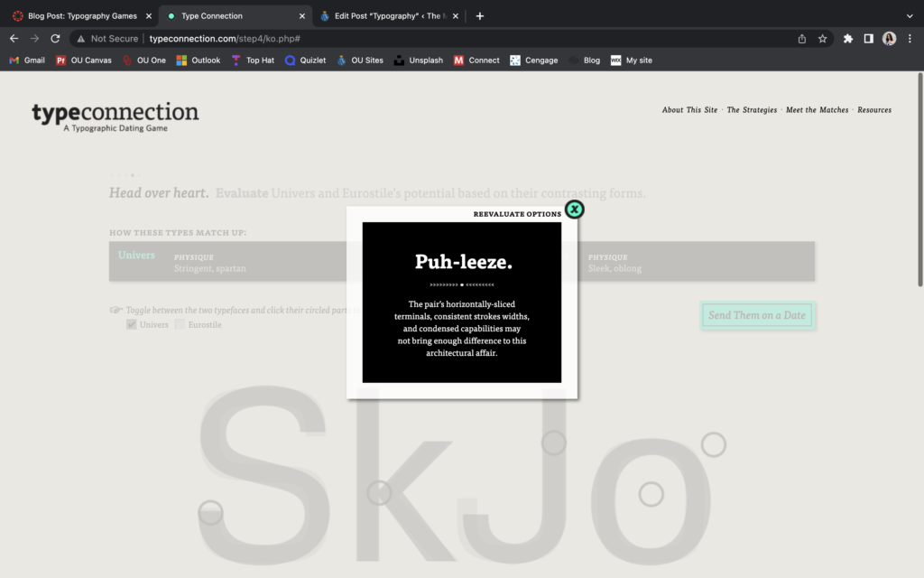Open the Unsplash bookmark
This screenshot has width=924, height=578.
pyautogui.click(x=419, y=61)
